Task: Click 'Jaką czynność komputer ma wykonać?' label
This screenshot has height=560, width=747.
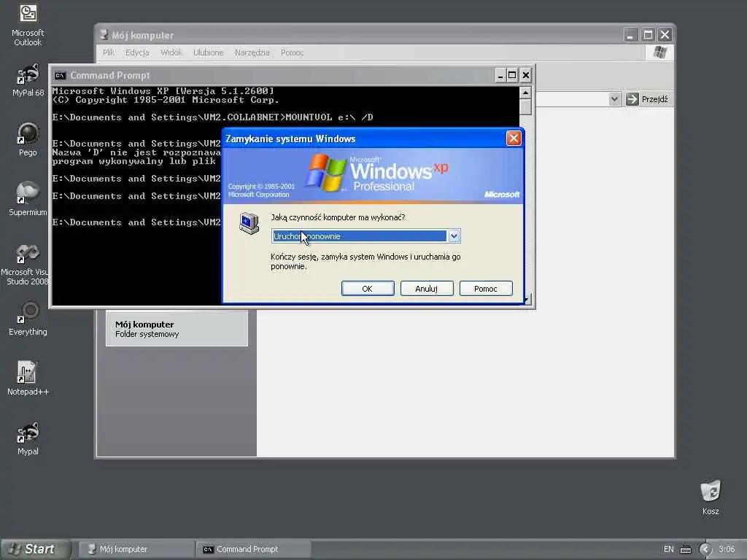Action: click(338, 217)
